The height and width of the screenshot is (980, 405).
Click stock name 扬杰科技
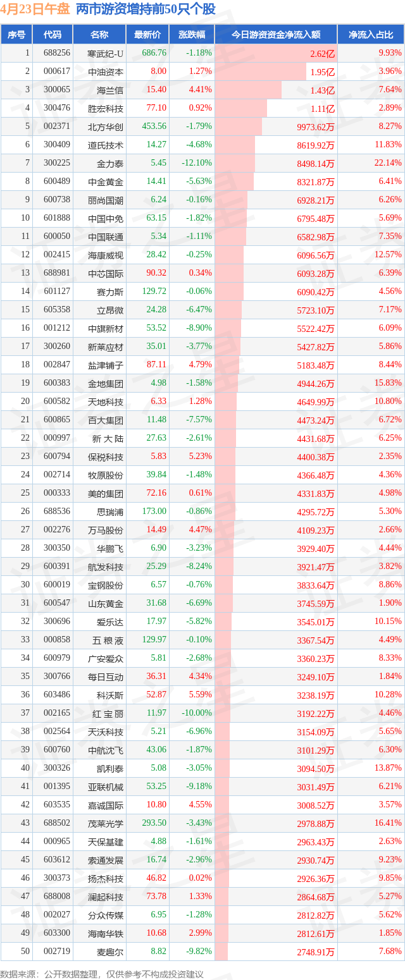(106, 878)
